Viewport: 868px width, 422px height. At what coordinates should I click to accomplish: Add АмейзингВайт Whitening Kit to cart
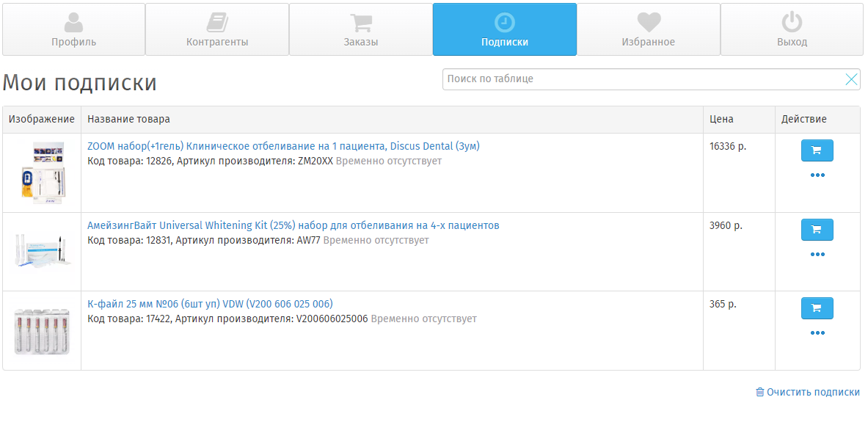pos(817,230)
